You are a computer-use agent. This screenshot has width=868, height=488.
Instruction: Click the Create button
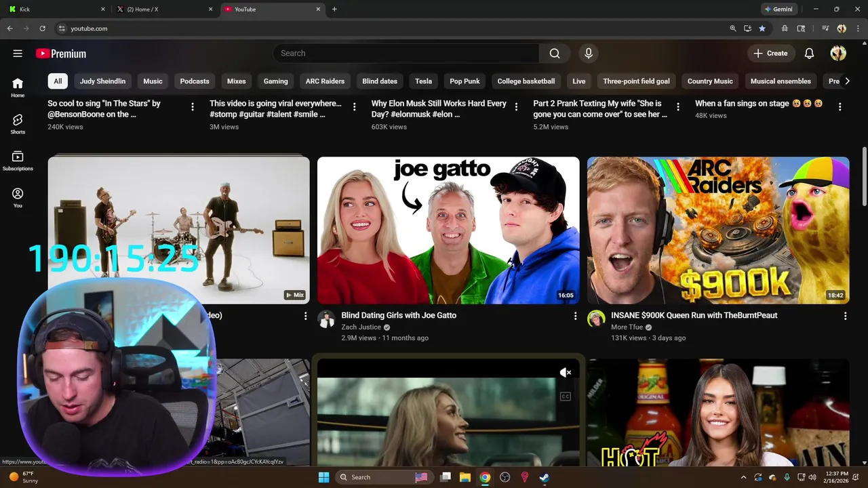pyautogui.click(x=770, y=54)
